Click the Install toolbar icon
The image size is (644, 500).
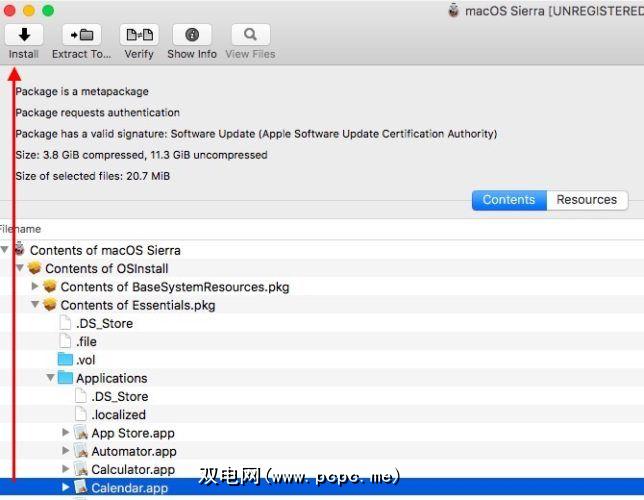24,35
